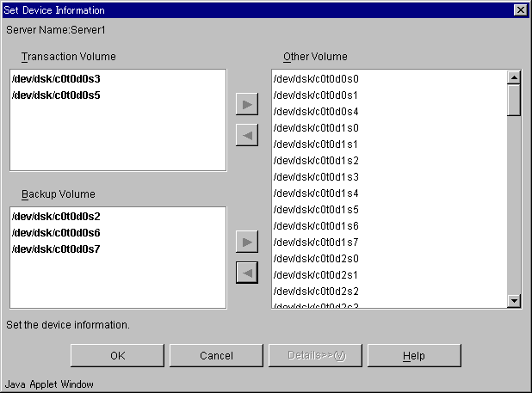Click the Details>>(V) button
This screenshot has width=532, height=393.
[316, 355]
